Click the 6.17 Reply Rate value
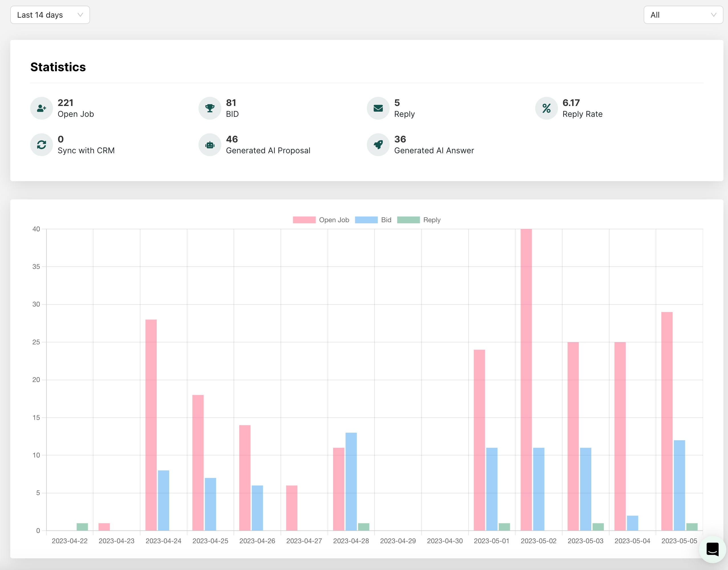This screenshot has width=728, height=570. [x=571, y=103]
